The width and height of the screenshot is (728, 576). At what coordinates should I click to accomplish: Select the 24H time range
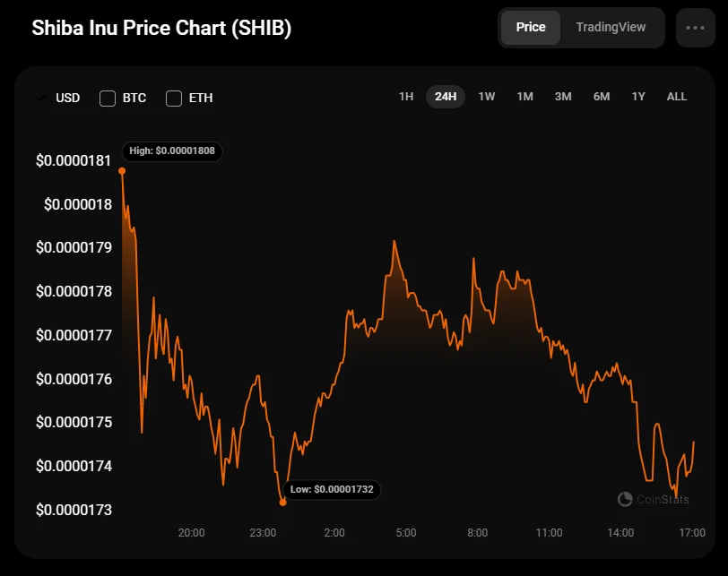click(x=446, y=96)
